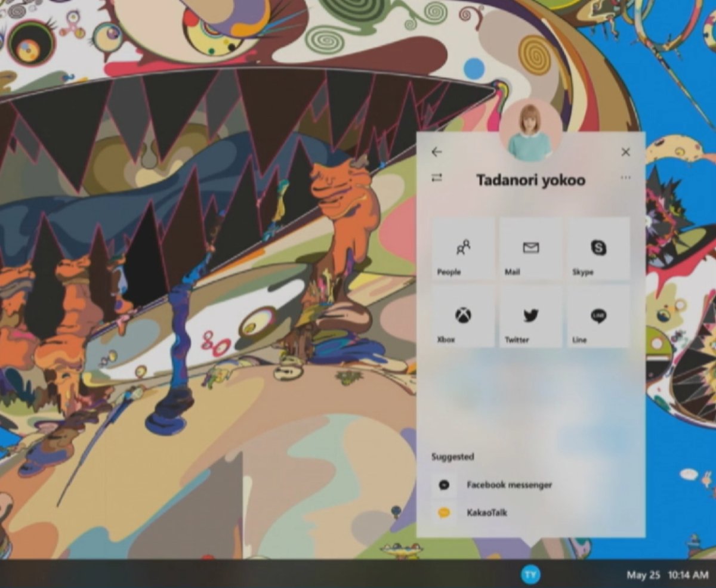Viewport: 716px width, 588px height.
Task: Click the switch arrows icon beside the name
Action: point(437,177)
